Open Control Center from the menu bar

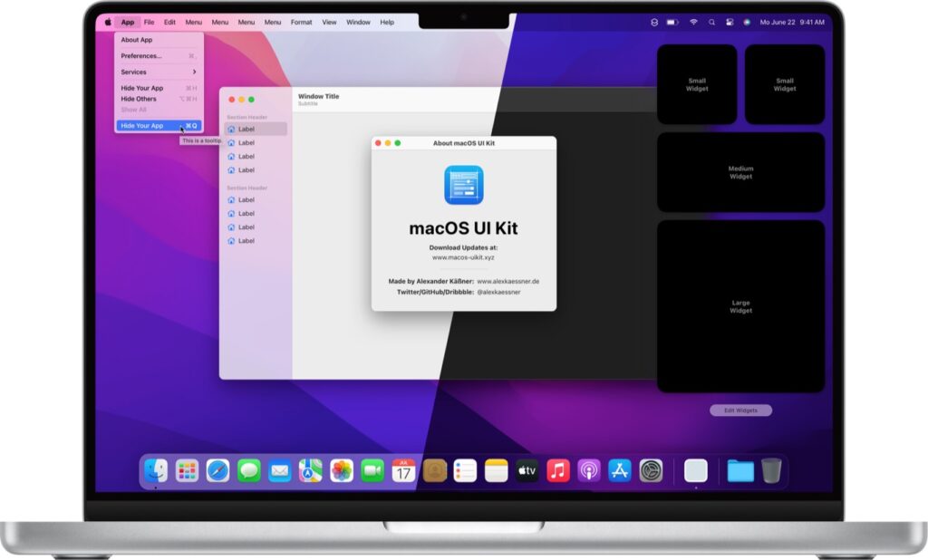tap(730, 22)
